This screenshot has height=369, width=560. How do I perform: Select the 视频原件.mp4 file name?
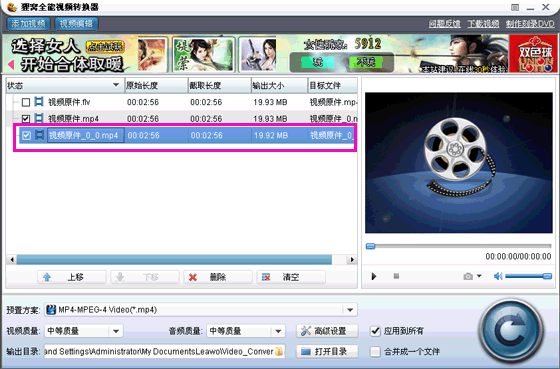point(73,119)
